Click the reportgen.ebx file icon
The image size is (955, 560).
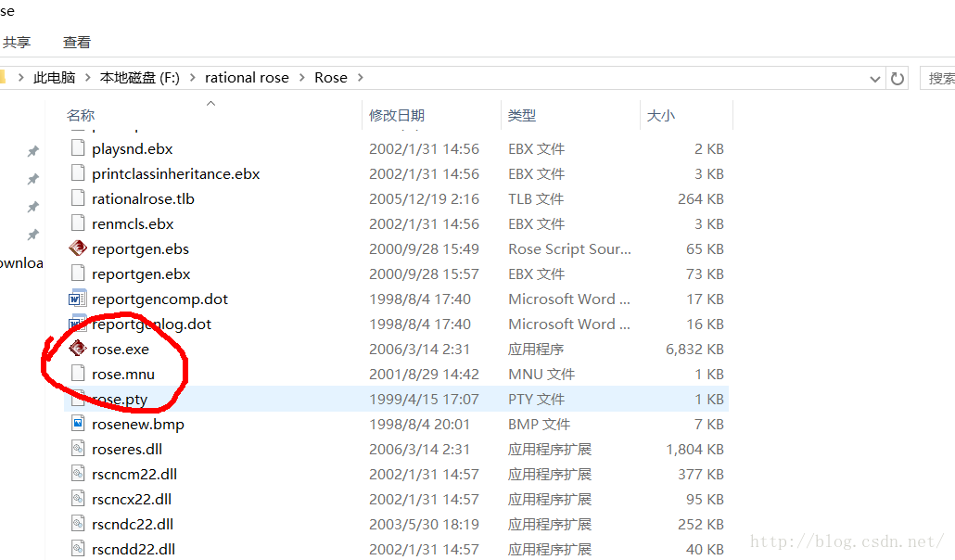click(77, 273)
